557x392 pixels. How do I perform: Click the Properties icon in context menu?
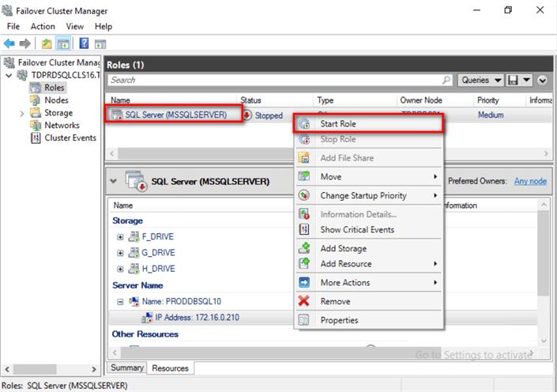click(304, 320)
